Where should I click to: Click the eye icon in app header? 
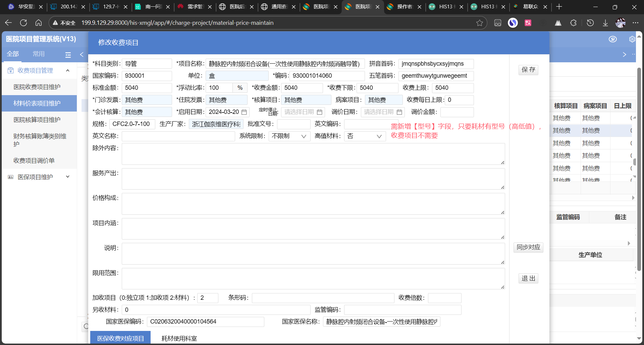pyautogui.click(x=613, y=39)
